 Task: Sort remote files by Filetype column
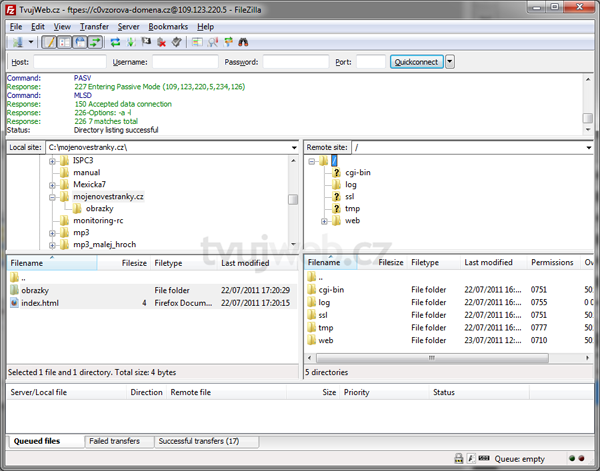point(434,262)
